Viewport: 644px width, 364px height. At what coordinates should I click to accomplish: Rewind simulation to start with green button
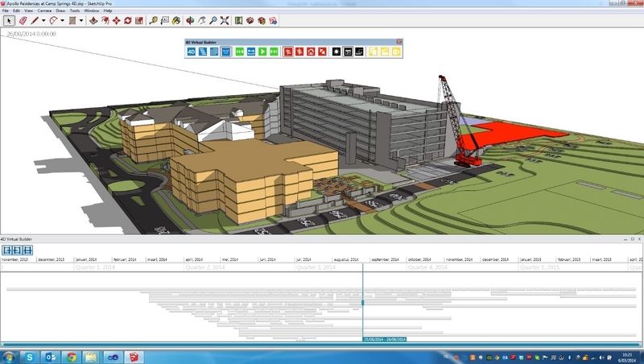point(240,52)
